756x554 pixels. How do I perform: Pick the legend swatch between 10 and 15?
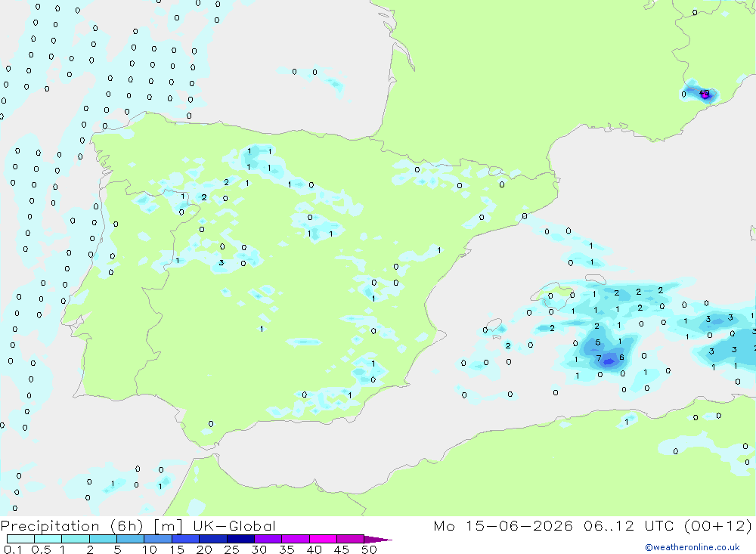158,539
